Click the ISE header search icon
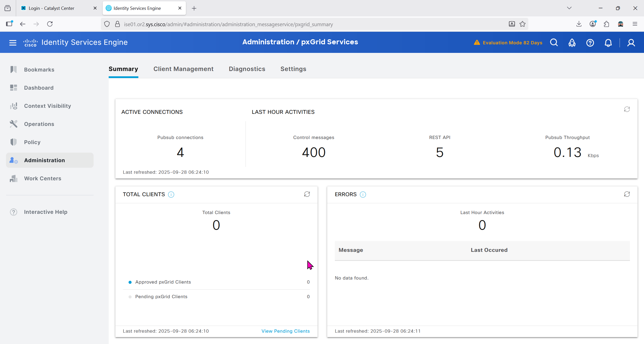 (554, 43)
